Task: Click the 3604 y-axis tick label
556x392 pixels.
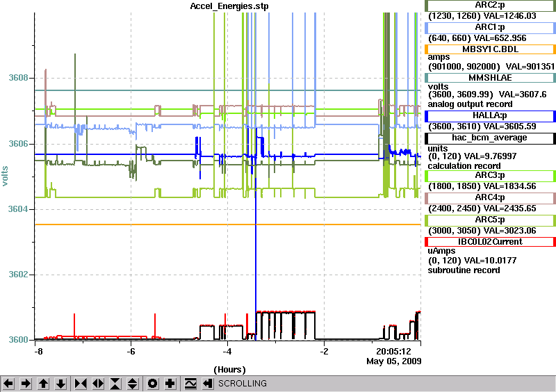Action: pos(18,209)
